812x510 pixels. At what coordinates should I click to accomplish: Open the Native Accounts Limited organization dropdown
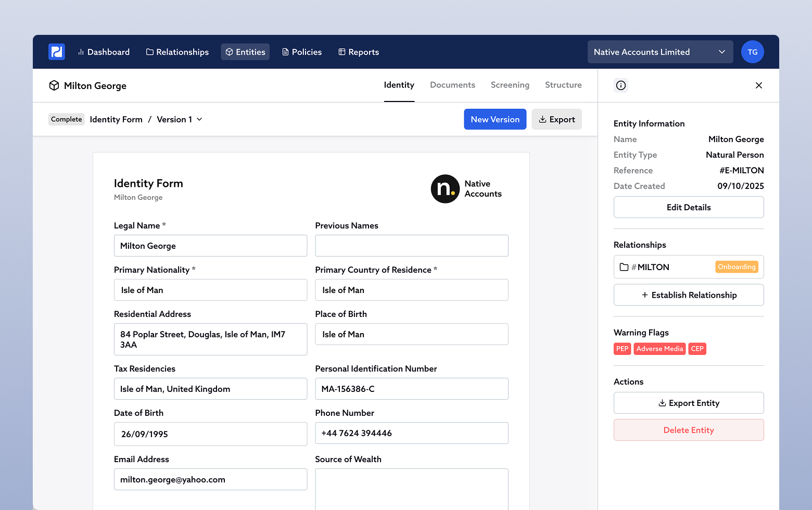(x=659, y=52)
